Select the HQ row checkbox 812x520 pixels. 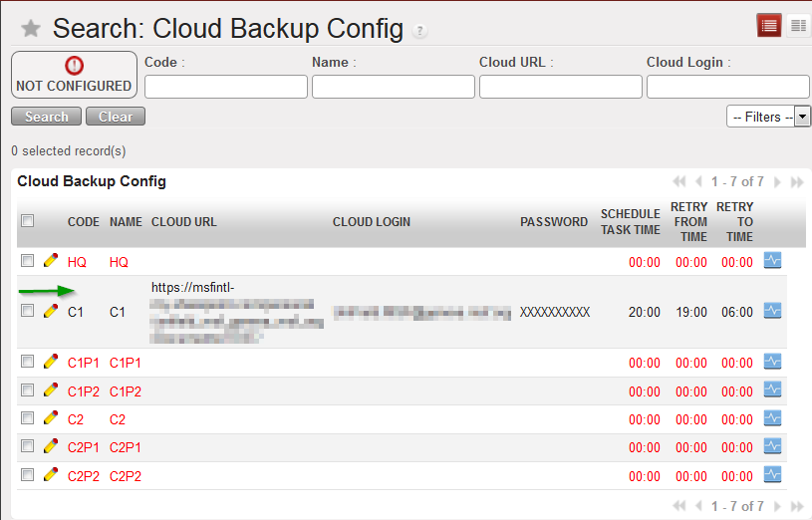[28, 262]
